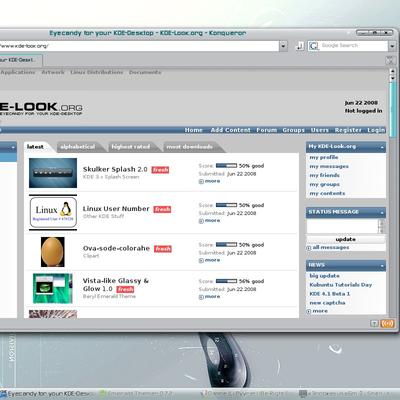This screenshot has height=400, width=400.
Task: Open the my profile link
Action: (x=324, y=157)
